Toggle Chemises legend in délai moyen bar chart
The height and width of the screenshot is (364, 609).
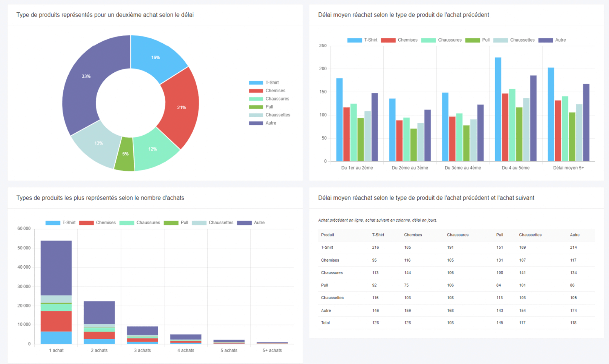pos(399,40)
